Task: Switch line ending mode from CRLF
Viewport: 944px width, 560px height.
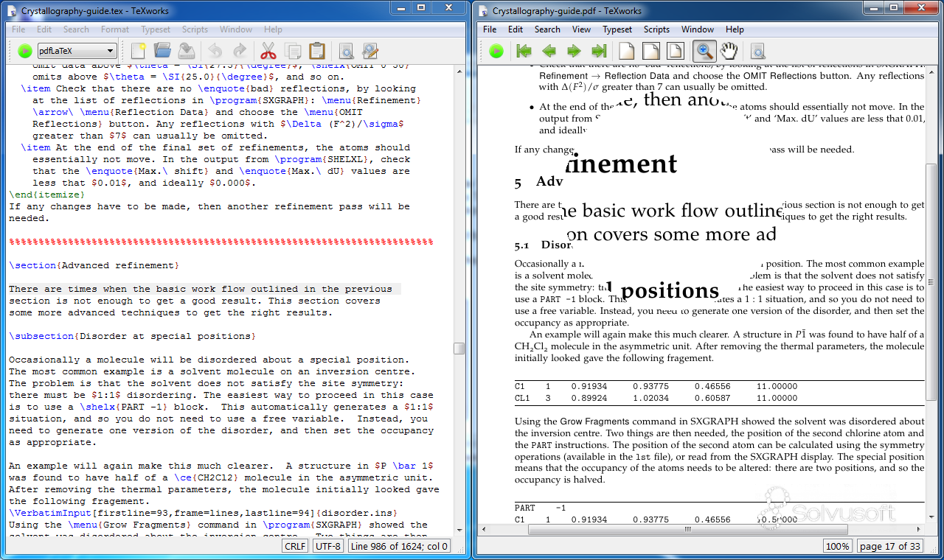Action: tap(294, 546)
